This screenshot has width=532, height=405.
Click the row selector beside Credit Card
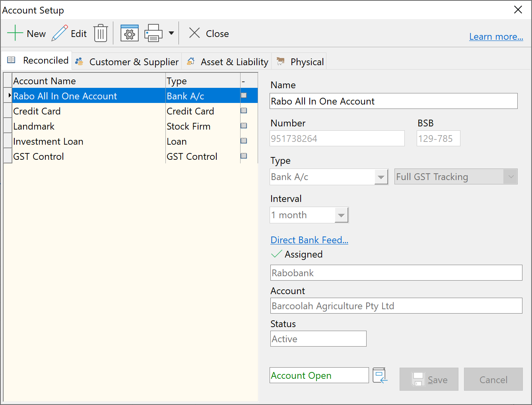(x=8, y=111)
